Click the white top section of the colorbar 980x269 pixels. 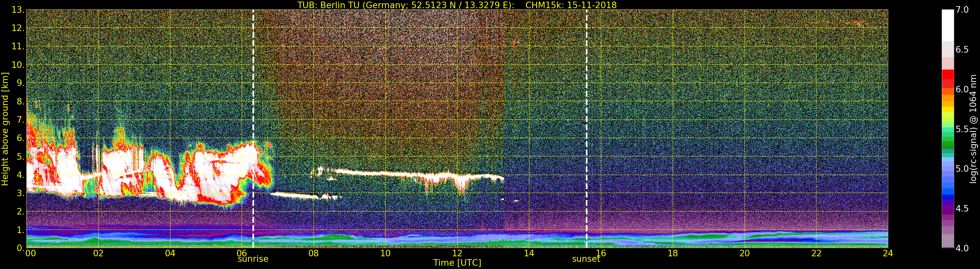(947, 25)
